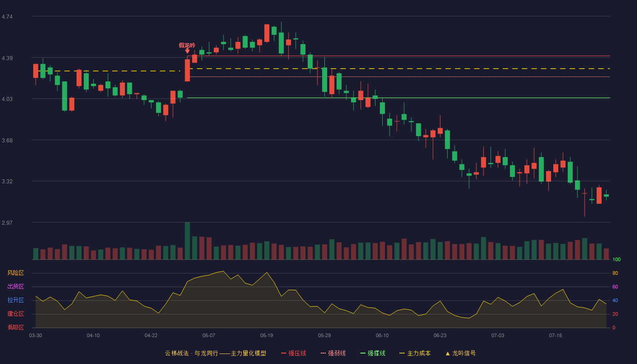Viewport: 637px width, 364px height.
Task: Click the 假龙吟 arrow marker on the chart
Action: tap(187, 51)
